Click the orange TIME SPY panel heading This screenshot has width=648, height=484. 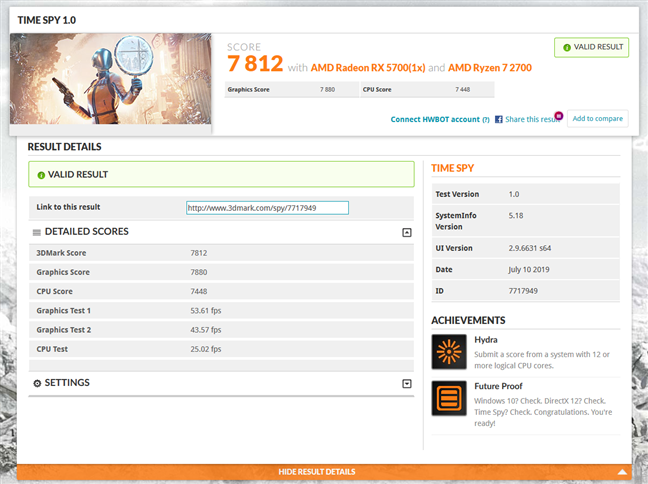click(x=453, y=168)
